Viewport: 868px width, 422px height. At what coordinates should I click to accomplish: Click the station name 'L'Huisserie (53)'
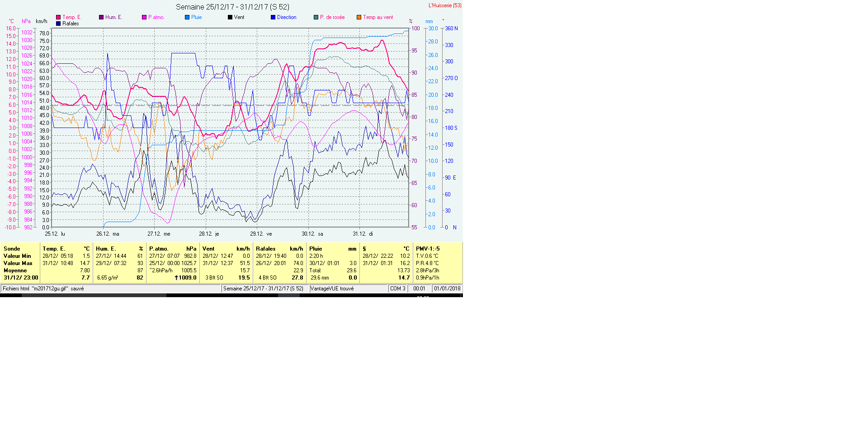click(445, 5)
